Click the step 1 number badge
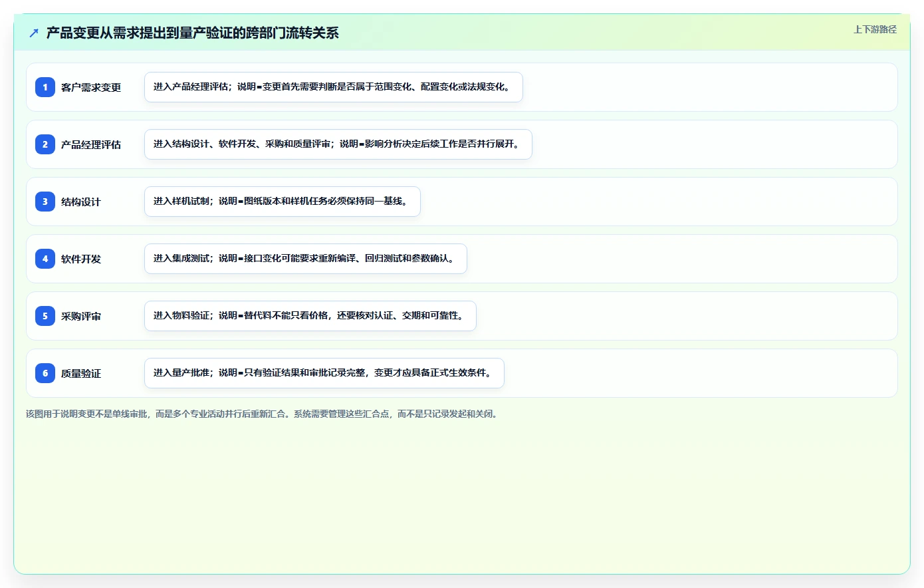This screenshot has width=924, height=588. (x=45, y=87)
